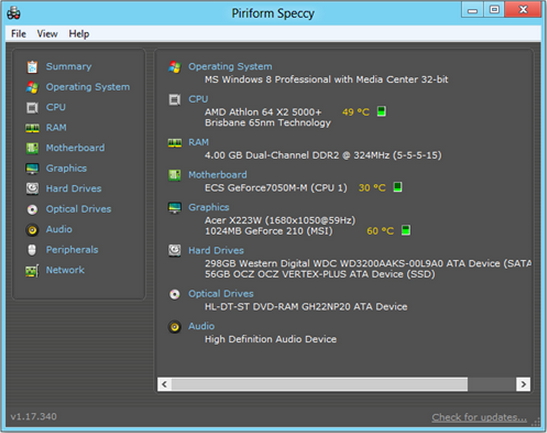Image resolution: width=547 pixels, height=433 pixels.
Task: Click the 49 °C CPU temperature value
Action: (355, 112)
